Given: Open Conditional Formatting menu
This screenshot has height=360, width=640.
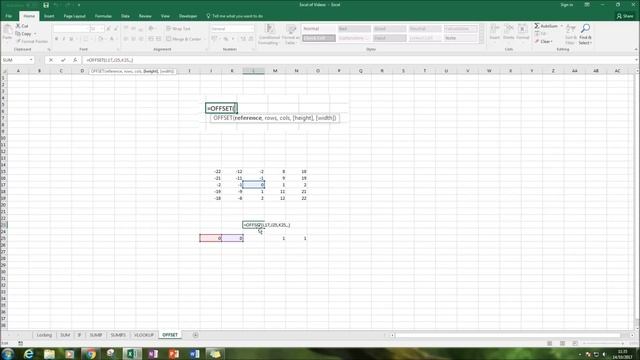Looking at the screenshot, I should pos(269,34).
